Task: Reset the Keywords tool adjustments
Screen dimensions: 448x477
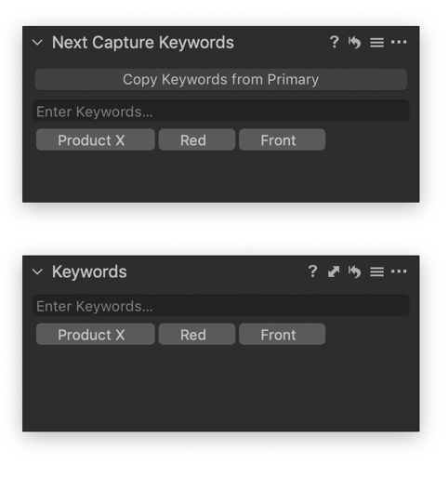Action: pos(354,272)
